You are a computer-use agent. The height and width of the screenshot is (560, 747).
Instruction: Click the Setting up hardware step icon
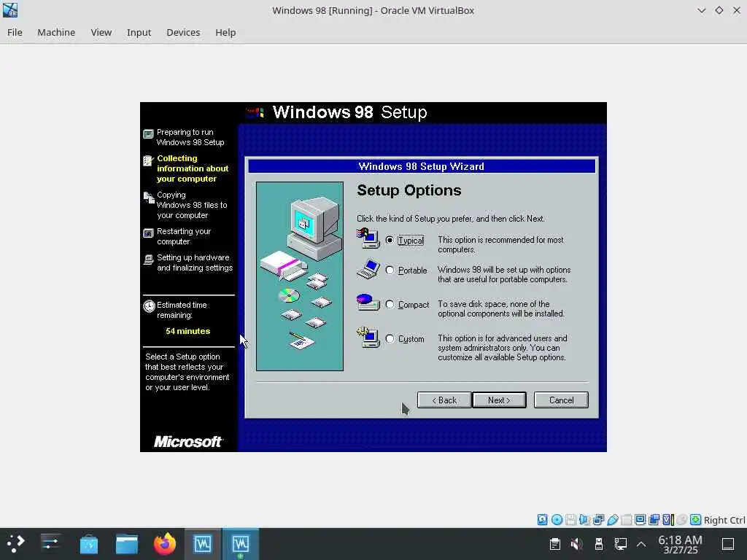pyautogui.click(x=149, y=260)
